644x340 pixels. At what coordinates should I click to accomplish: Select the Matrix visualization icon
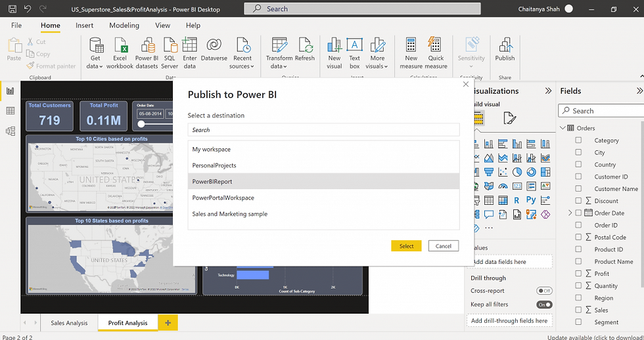click(503, 200)
